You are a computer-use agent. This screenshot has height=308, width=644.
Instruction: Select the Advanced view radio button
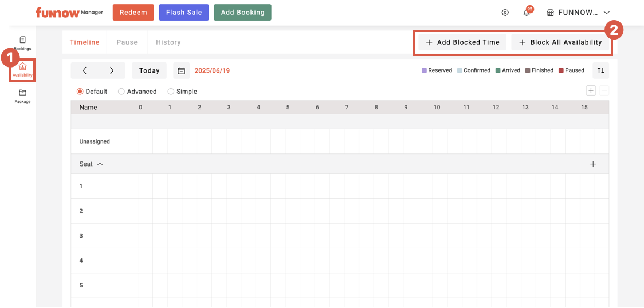point(121,92)
